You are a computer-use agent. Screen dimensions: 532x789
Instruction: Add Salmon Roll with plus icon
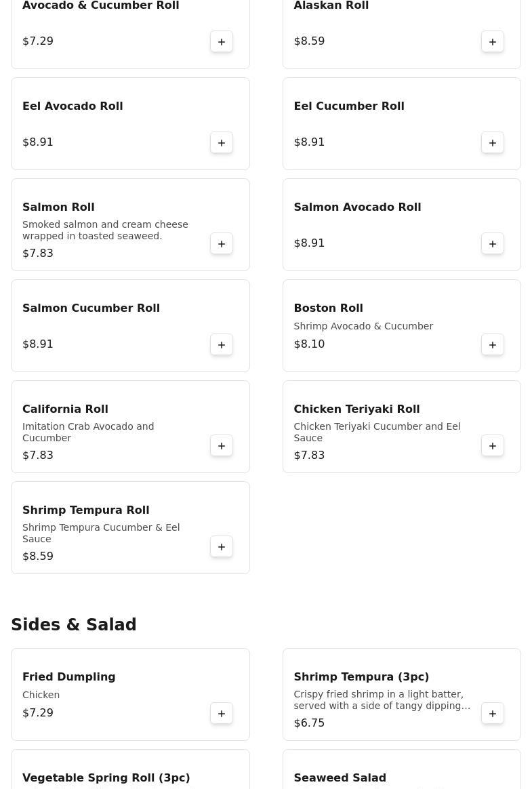pyautogui.click(x=222, y=244)
